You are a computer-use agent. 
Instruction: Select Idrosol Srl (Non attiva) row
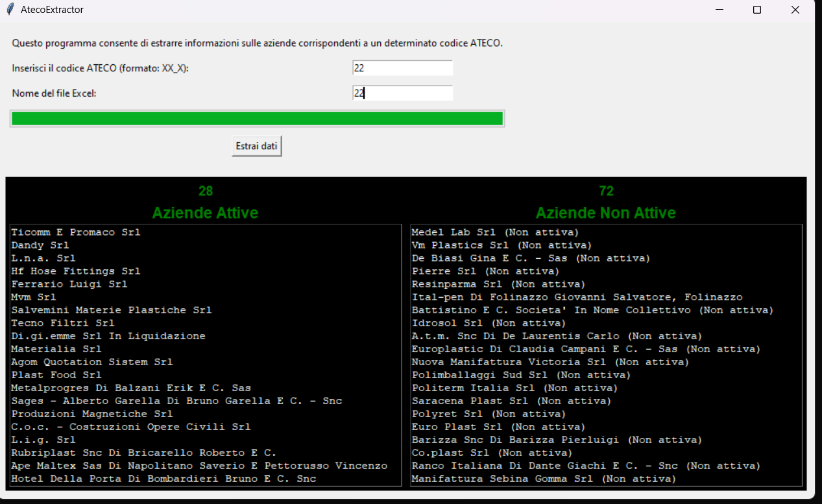click(606, 323)
